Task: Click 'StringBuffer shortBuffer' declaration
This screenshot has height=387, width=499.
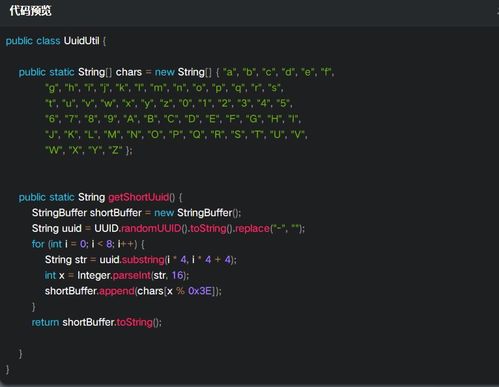Action: [87, 213]
